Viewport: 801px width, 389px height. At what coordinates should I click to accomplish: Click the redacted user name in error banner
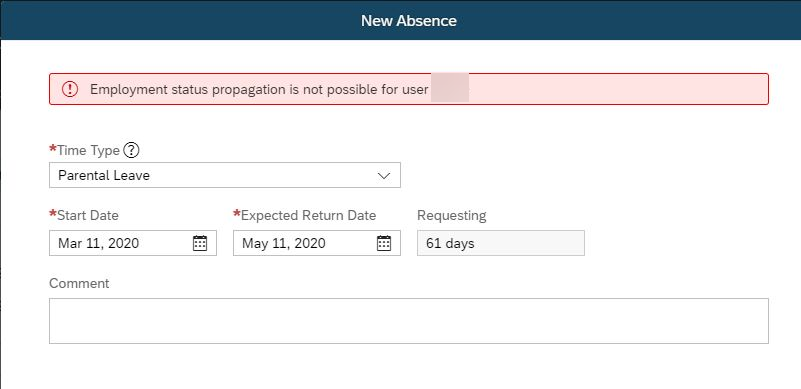pyautogui.click(x=450, y=88)
